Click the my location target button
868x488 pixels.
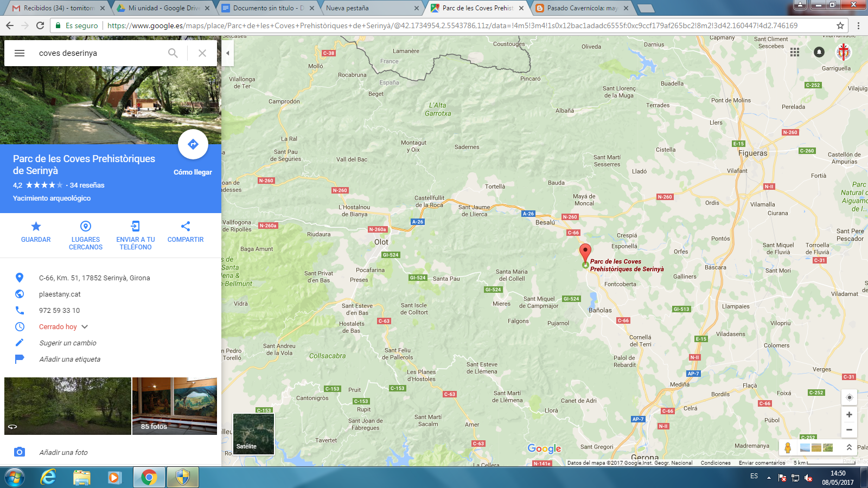[x=849, y=397]
